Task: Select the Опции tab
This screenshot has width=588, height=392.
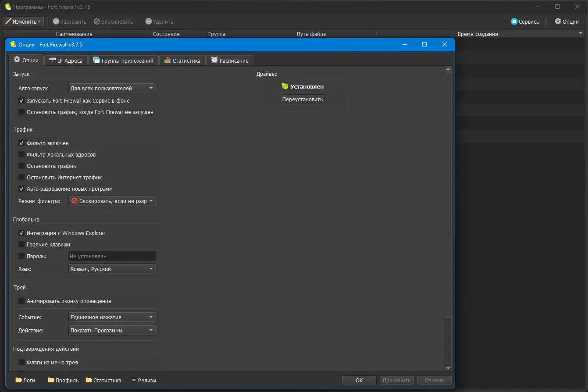Action: [x=26, y=60]
